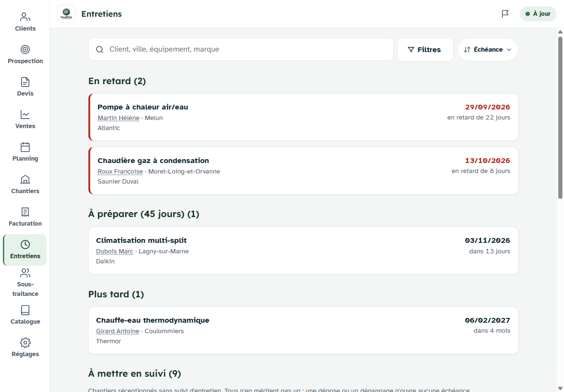Click the Plus tard (1) heading
Viewport: 564px width, 392px height.
[116, 294]
